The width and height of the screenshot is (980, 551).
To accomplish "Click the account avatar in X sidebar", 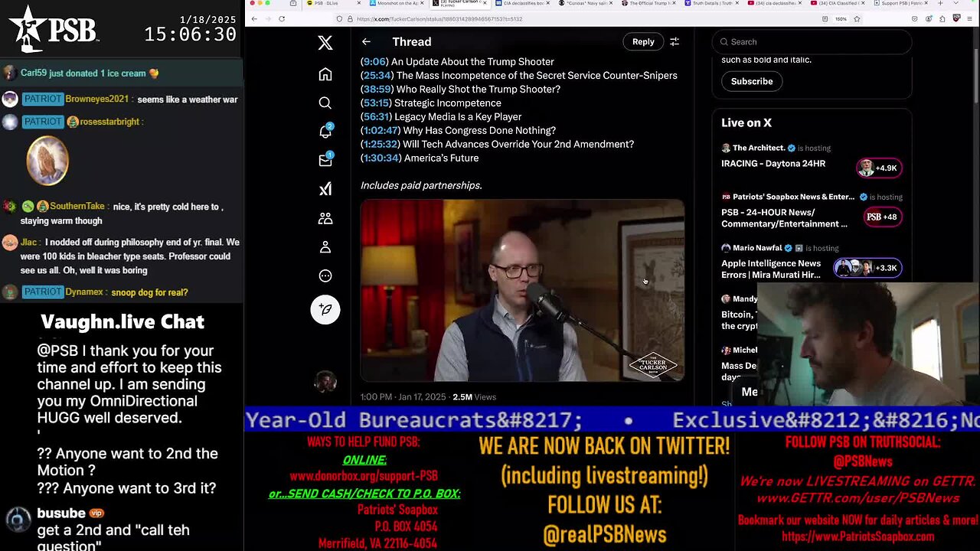I will (x=325, y=382).
